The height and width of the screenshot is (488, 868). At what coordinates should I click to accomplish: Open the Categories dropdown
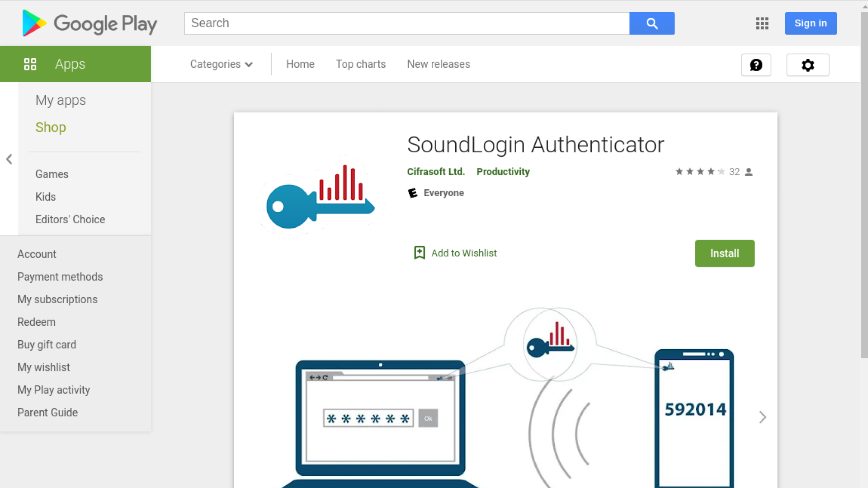point(221,64)
